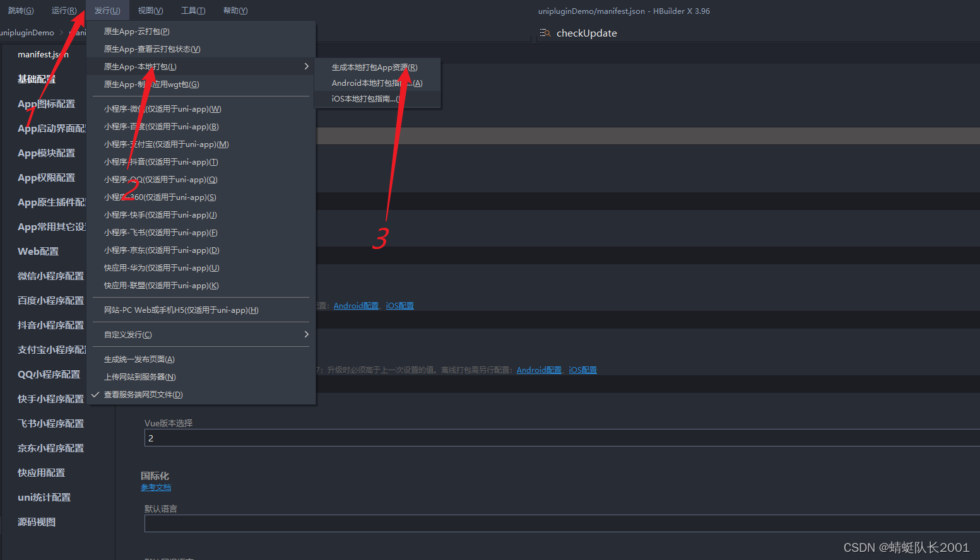The image size is (980, 560).
Task: Open the Vue版本选择 dropdown showing 2
Action: (562, 438)
